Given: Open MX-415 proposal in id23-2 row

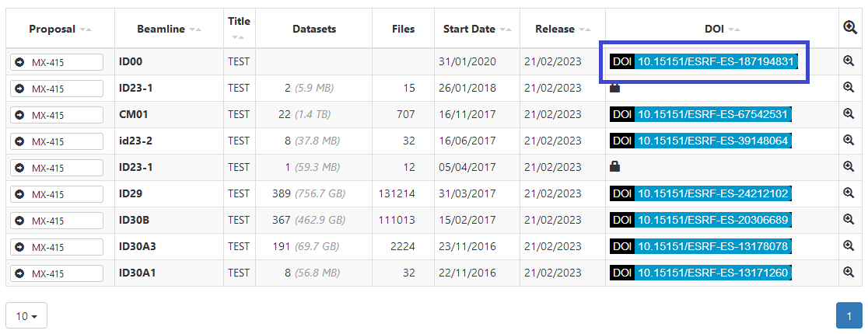Looking at the screenshot, I should [x=57, y=141].
